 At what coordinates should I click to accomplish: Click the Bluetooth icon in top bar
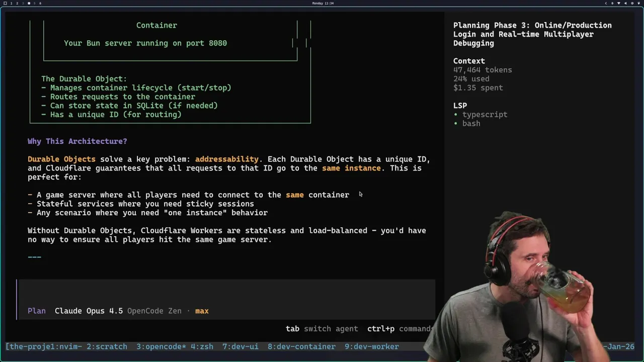tap(612, 3)
